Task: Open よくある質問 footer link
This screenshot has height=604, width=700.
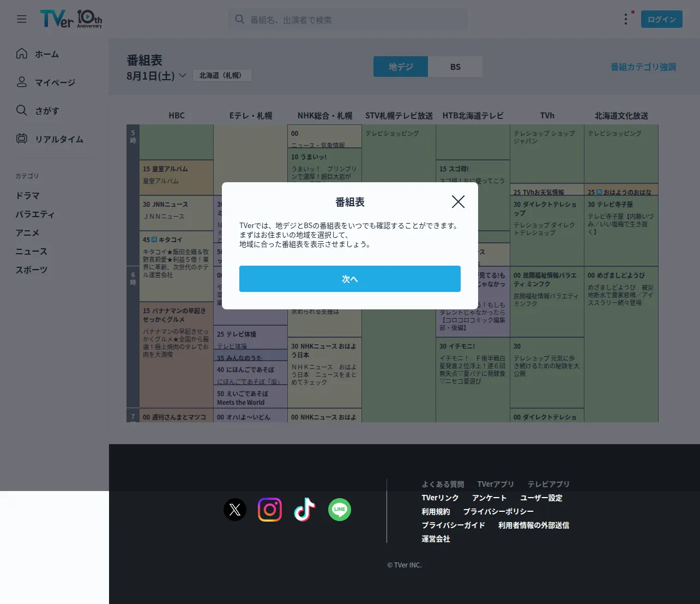Action: pos(443,484)
